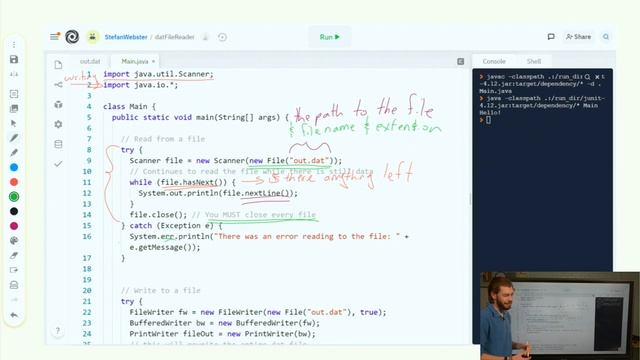This screenshot has height=360, width=640.
Task: Open the Files panel icon in the sidebar
Action: pyautogui.click(x=58, y=65)
